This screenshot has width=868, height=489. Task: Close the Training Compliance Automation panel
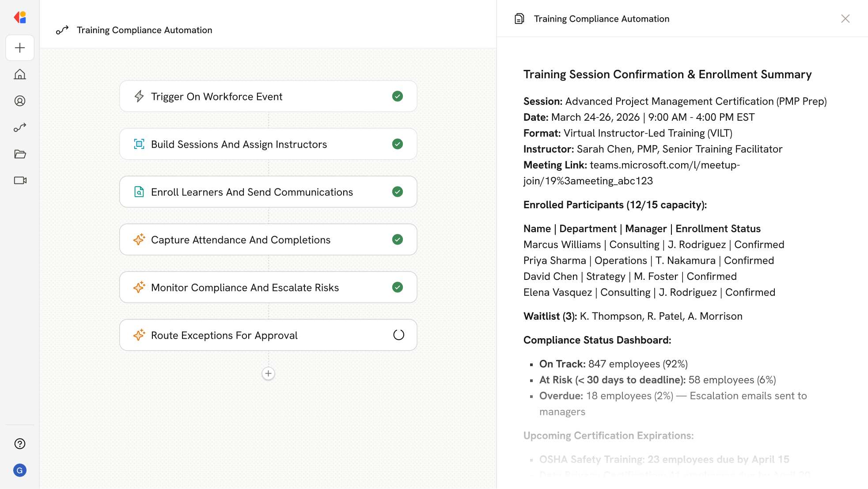845,19
